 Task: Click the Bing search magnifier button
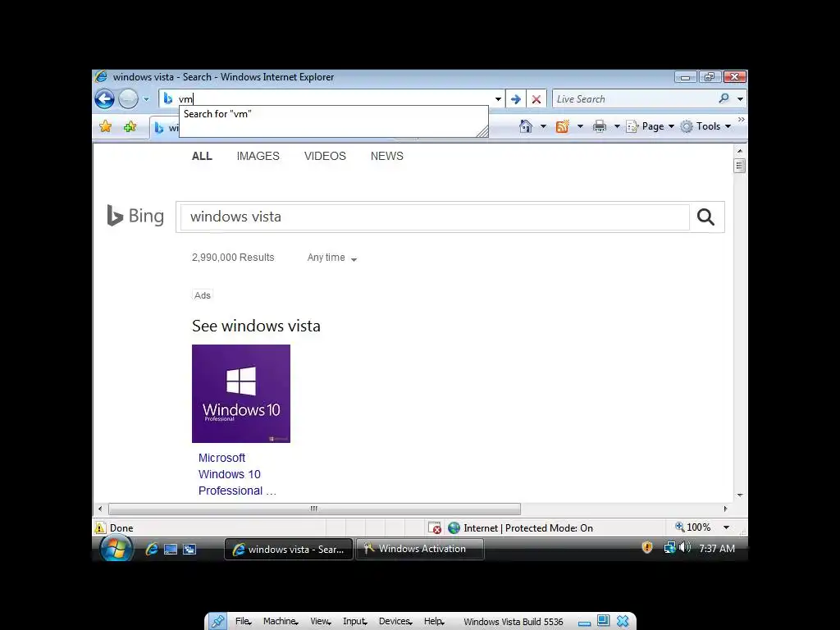coord(705,217)
